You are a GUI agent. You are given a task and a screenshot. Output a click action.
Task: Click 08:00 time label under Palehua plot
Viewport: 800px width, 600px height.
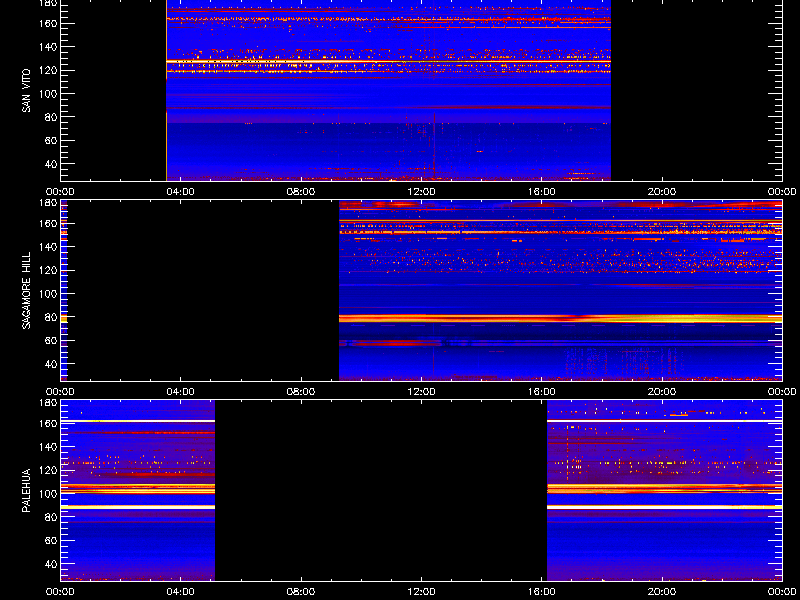tap(301, 592)
